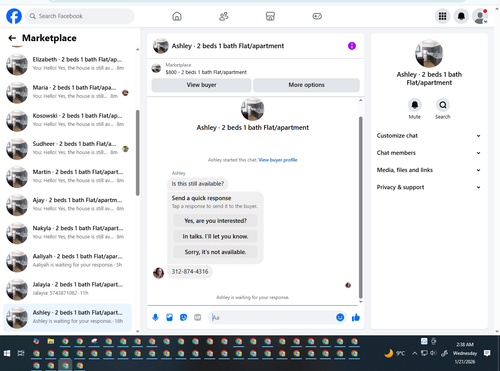Open the Ajay conversation
The height and width of the screenshot is (371, 500).
coord(67,204)
